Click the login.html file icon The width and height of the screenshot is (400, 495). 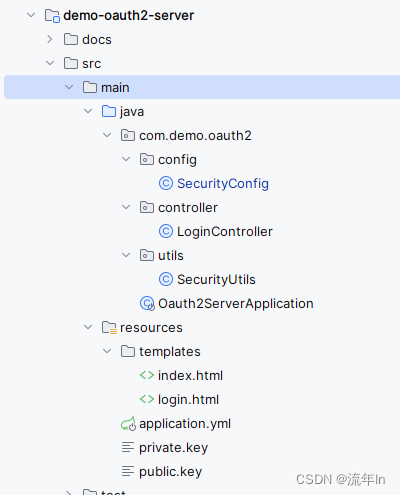147,399
